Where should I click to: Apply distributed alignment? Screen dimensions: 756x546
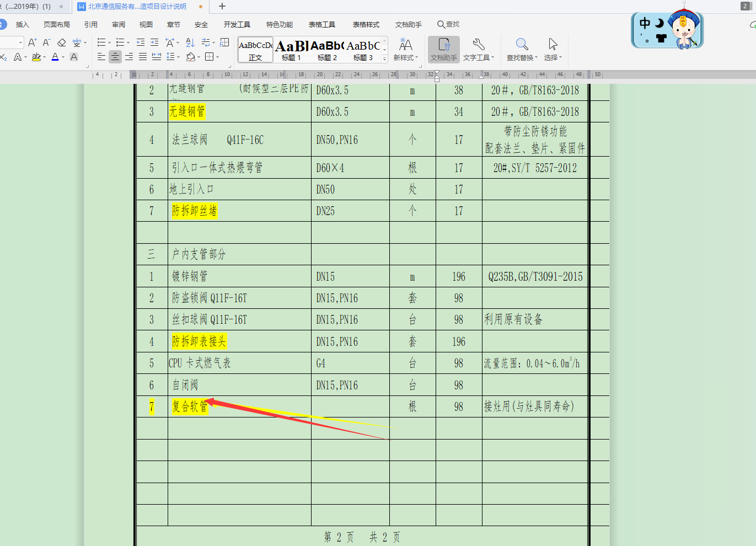(157, 57)
